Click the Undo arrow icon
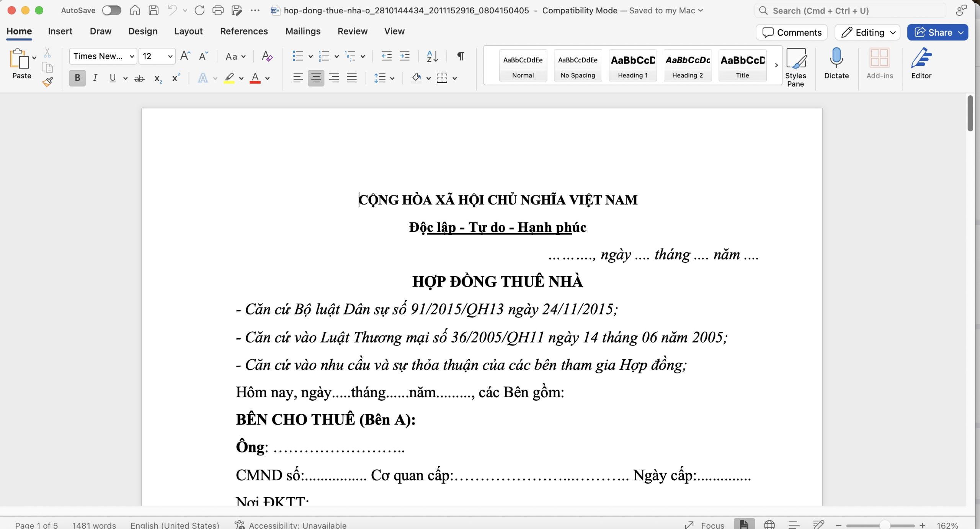Screen dimensions: 980x529 coord(172,10)
